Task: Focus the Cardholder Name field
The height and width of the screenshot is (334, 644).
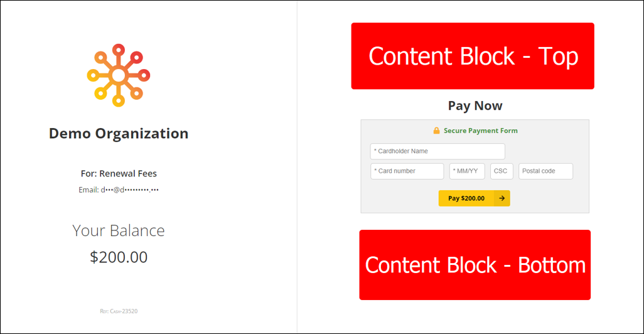Action: pyautogui.click(x=437, y=151)
